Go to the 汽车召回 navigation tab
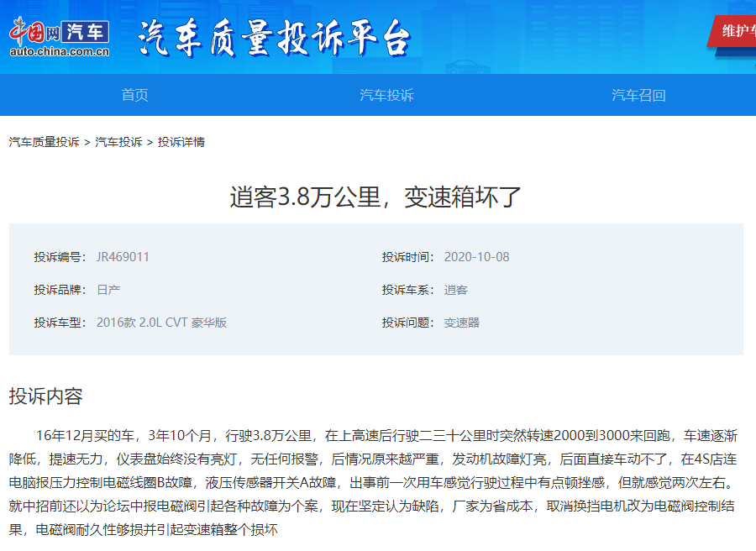 coord(638,95)
